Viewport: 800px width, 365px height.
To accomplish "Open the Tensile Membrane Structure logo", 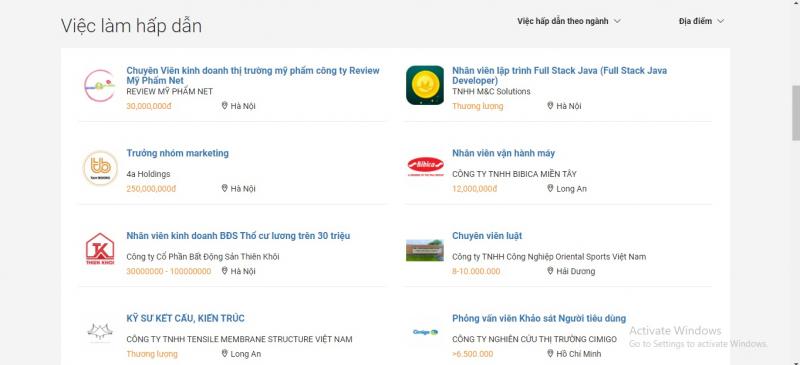I will pyautogui.click(x=100, y=332).
